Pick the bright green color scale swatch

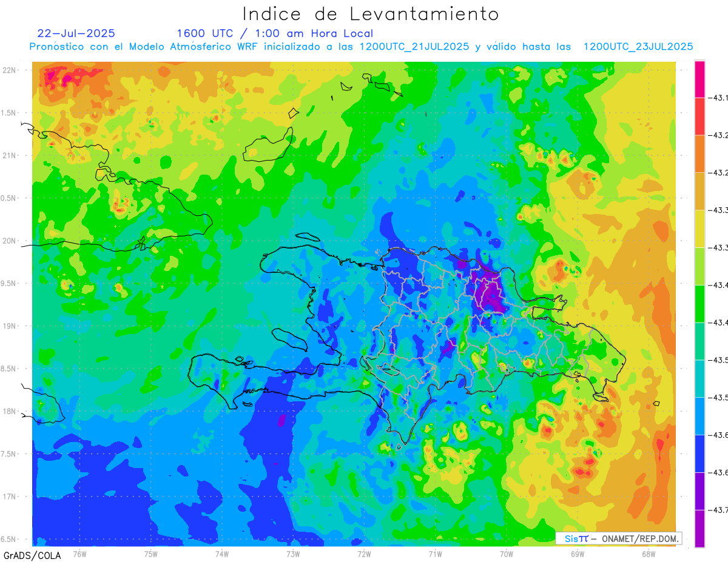point(699,303)
